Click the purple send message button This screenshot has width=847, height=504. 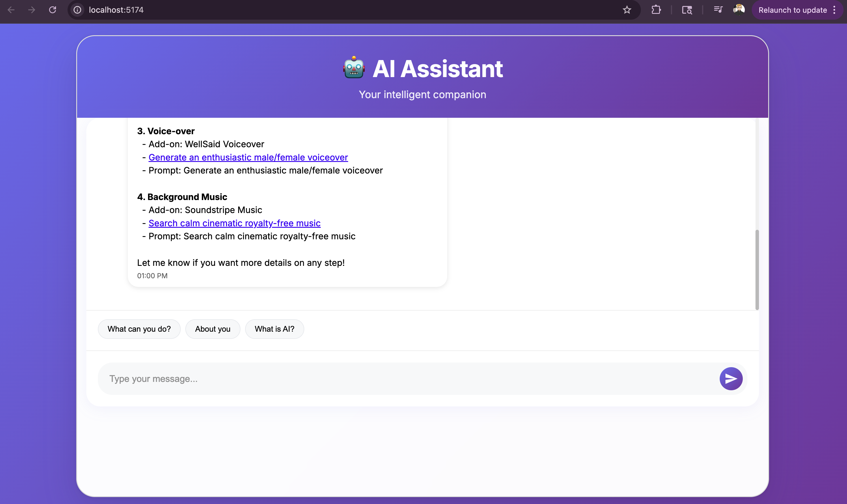[731, 378]
